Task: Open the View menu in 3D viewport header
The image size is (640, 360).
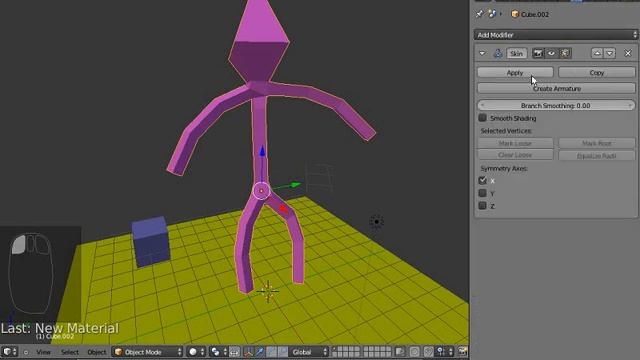Action: tap(43, 352)
